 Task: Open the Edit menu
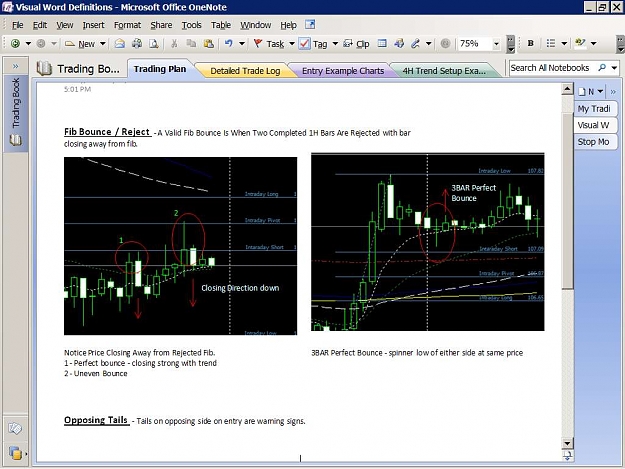40,25
